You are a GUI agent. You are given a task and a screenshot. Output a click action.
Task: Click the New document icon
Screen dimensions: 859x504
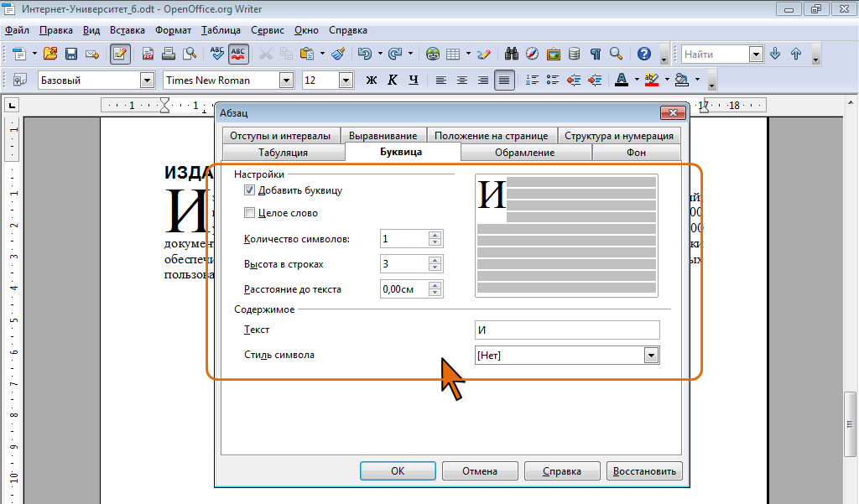point(19,54)
